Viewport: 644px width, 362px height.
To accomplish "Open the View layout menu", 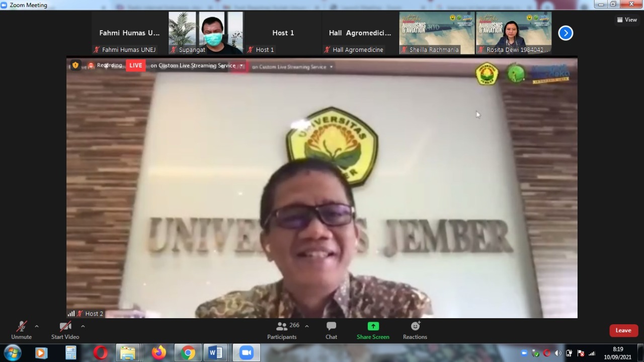I will tap(627, 20).
